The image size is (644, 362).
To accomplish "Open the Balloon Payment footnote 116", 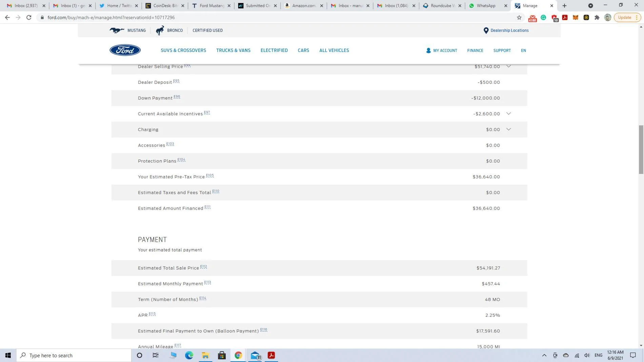I will click(264, 329).
